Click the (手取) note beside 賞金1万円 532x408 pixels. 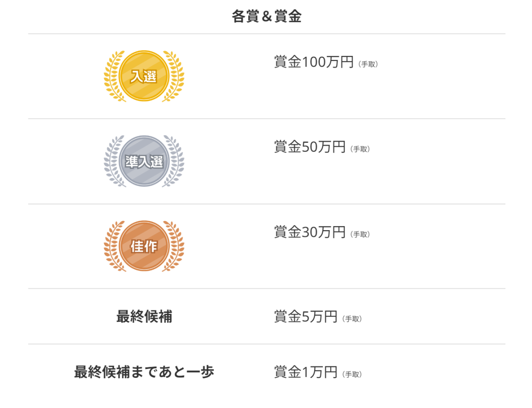352,375
